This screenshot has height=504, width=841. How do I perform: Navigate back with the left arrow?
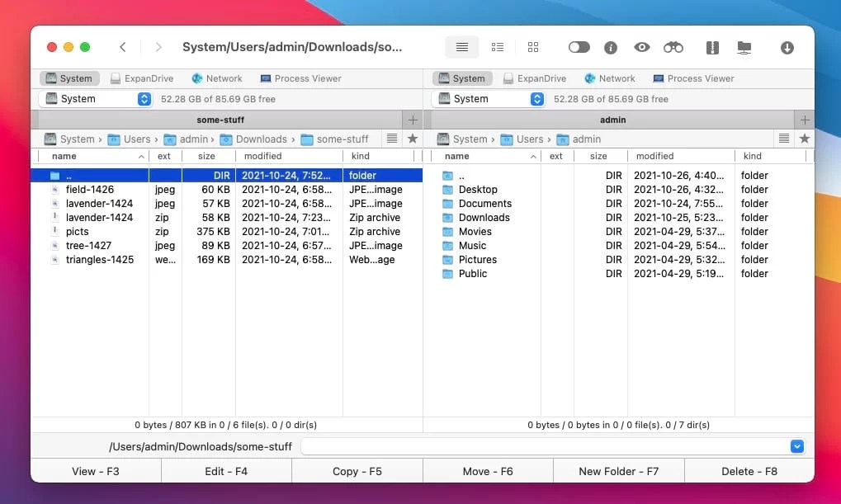[123, 47]
